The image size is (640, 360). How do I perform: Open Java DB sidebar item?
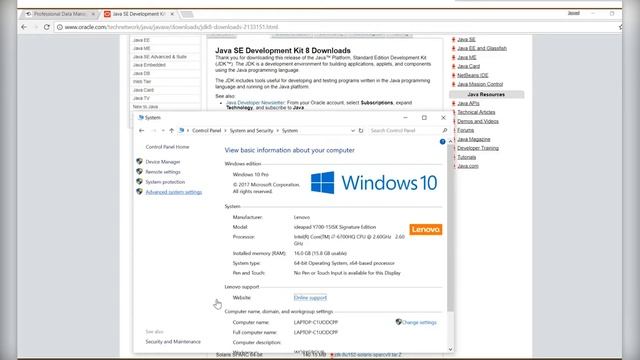click(x=141, y=73)
